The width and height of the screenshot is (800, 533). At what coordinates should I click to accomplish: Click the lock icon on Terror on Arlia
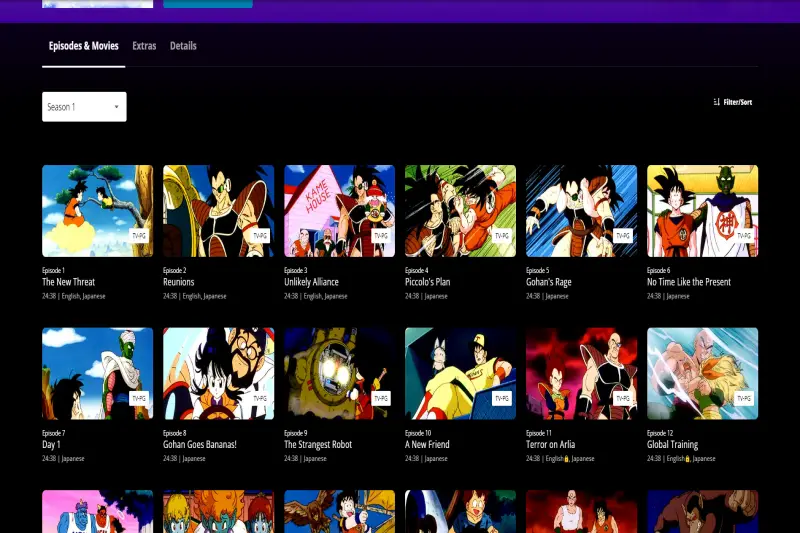pyautogui.click(x=566, y=459)
